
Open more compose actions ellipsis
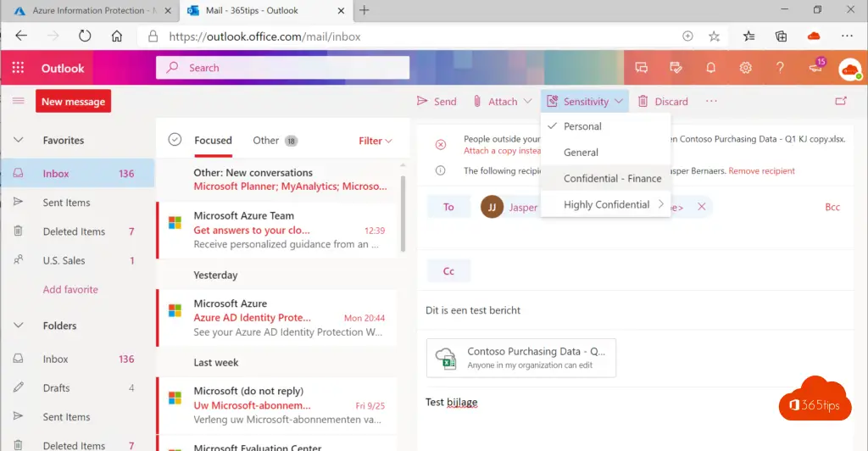tap(711, 101)
